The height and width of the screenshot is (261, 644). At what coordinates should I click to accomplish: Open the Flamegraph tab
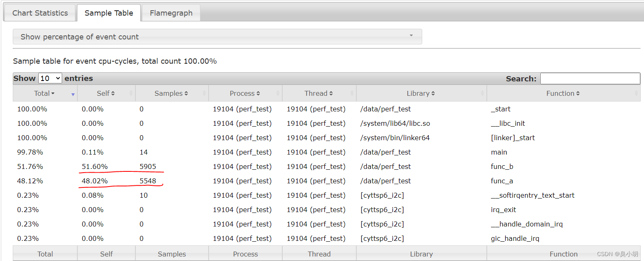[171, 13]
